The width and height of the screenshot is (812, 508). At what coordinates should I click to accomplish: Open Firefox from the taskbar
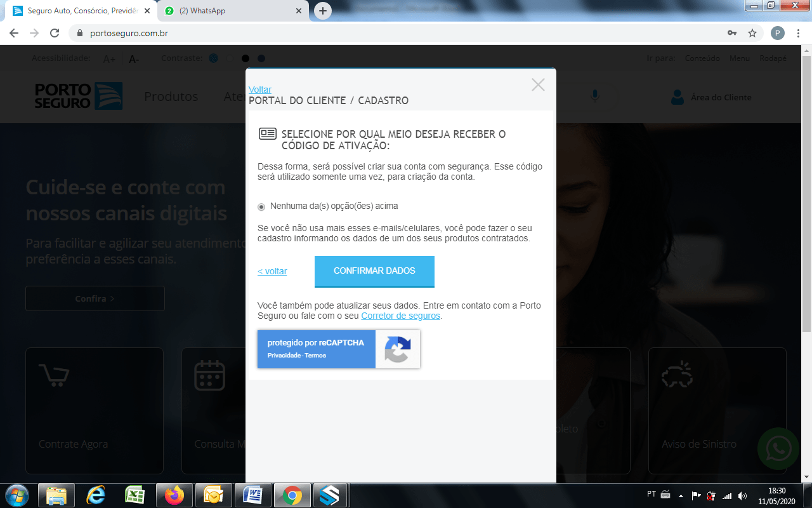174,495
